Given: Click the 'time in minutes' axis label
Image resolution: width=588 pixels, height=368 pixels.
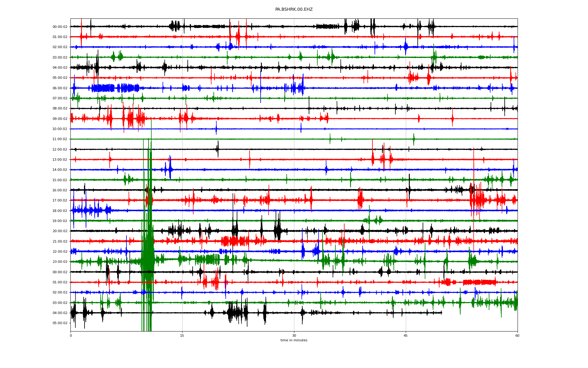Looking at the screenshot, I should [x=294, y=340].
